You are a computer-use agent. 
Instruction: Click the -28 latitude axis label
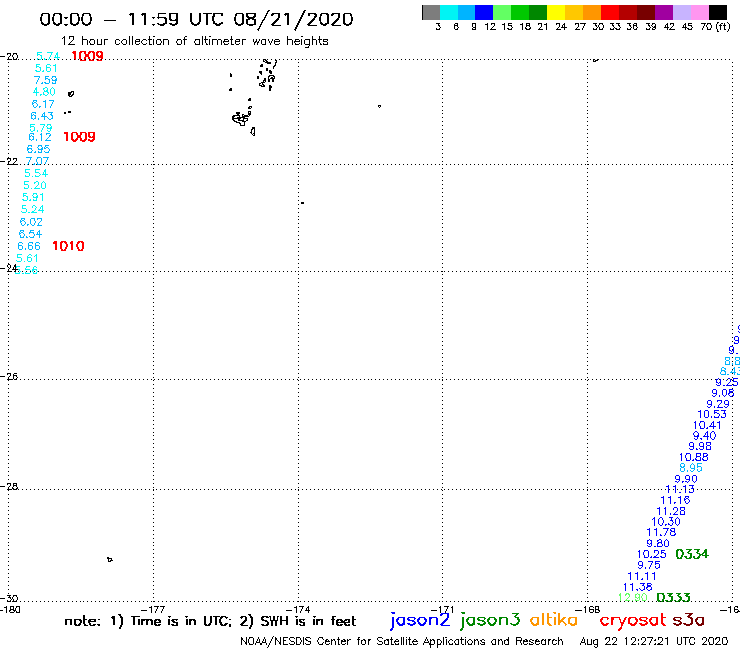[x=9, y=486]
